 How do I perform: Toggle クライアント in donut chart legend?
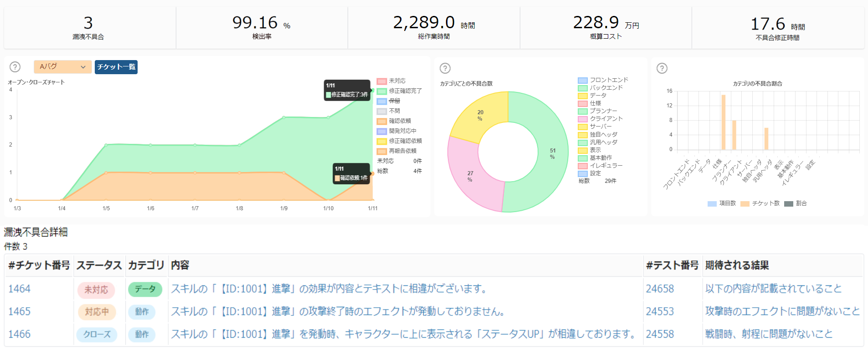[601, 119]
